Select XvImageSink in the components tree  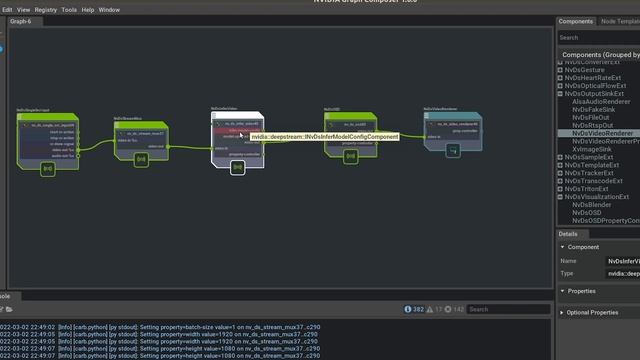[x=591, y=149]
